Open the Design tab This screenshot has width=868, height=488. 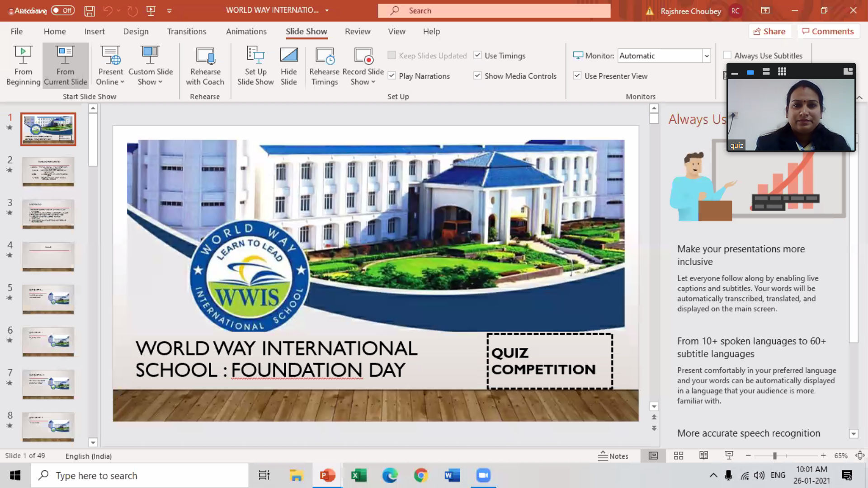pyautogui.click(x=136, y=31)
